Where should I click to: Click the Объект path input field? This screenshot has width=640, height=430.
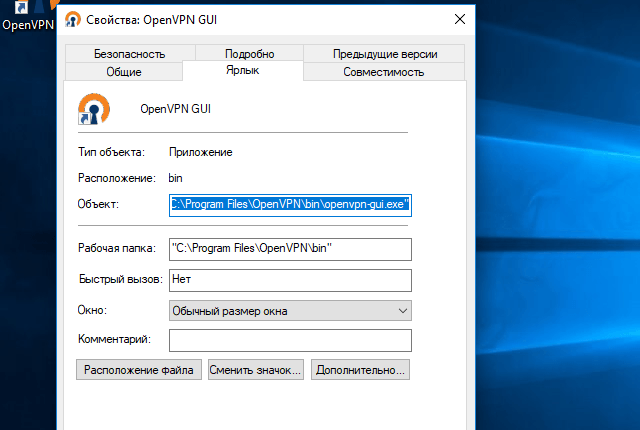point(290,205)
